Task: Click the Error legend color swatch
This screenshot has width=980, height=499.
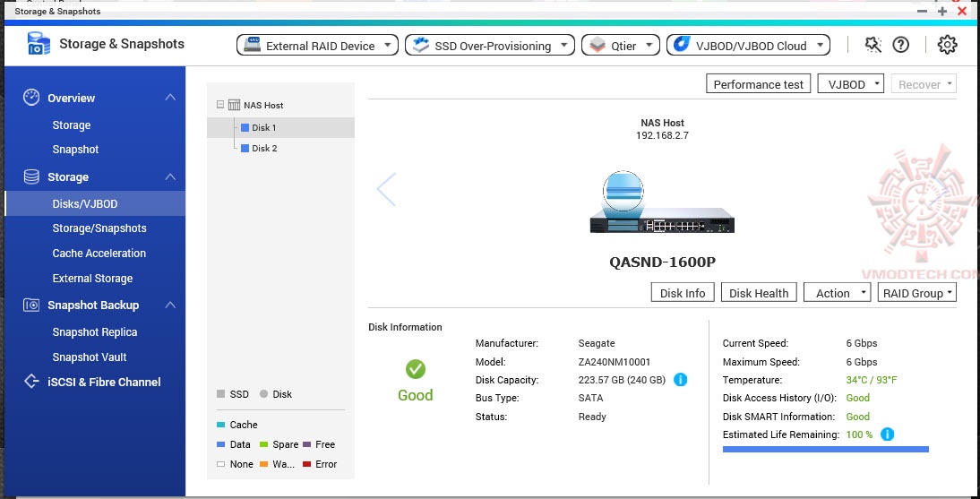Action: [307, 464]
